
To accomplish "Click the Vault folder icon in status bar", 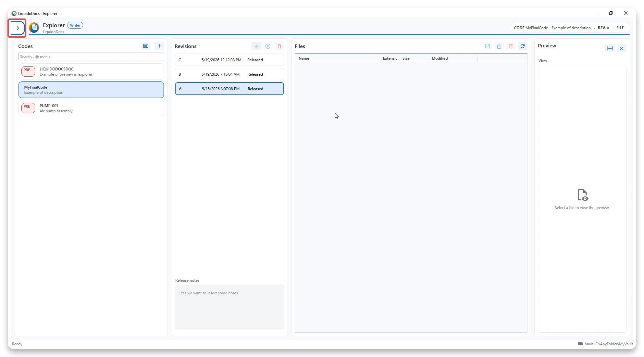I will tap(580, 344).
